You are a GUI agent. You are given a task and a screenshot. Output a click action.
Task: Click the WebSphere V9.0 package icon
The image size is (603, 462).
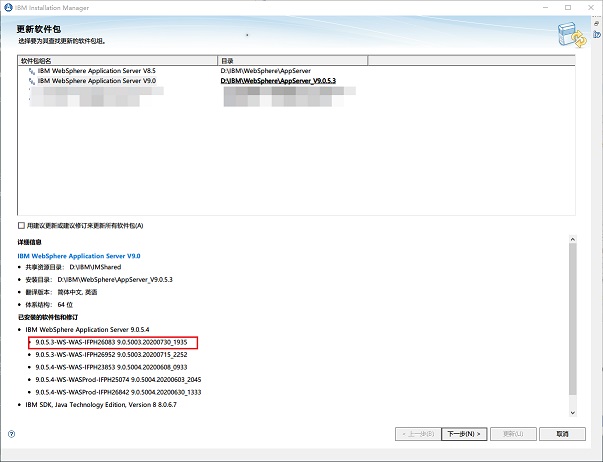[x=31, y=80]
